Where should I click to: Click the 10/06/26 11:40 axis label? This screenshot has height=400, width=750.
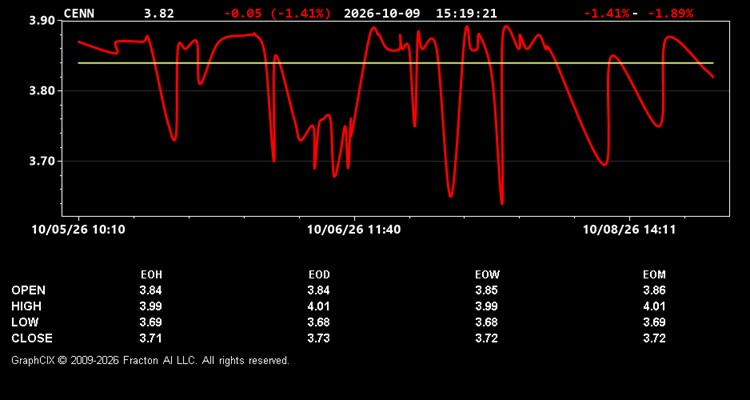354,230
